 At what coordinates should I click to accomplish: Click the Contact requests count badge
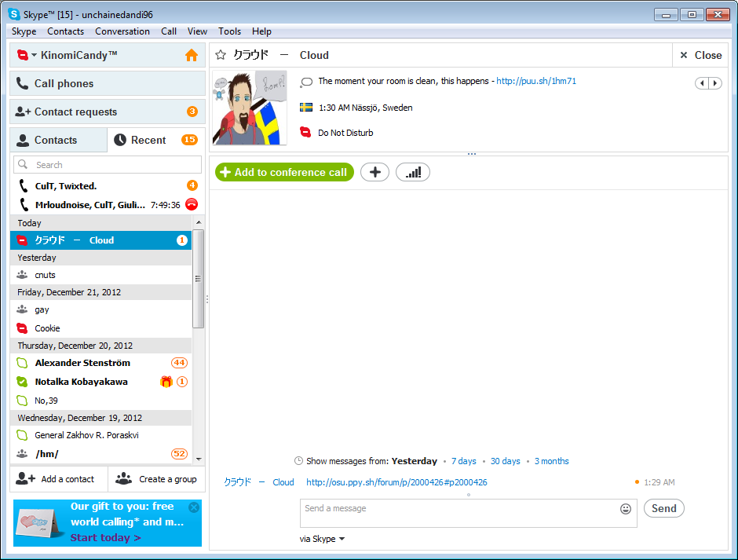(192, 112)
